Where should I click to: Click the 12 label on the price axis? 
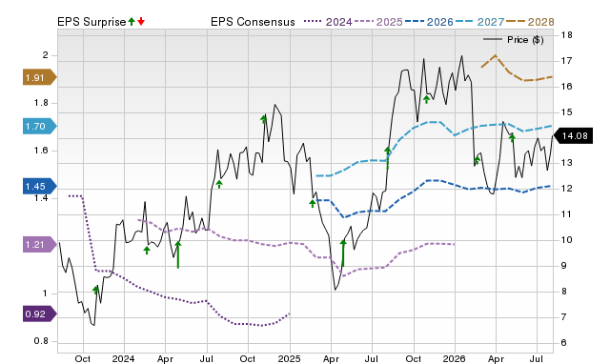566,189
